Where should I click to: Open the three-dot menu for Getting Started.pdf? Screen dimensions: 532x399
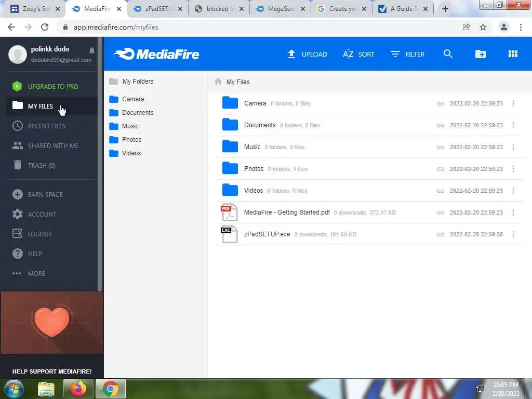pos(513,212)
